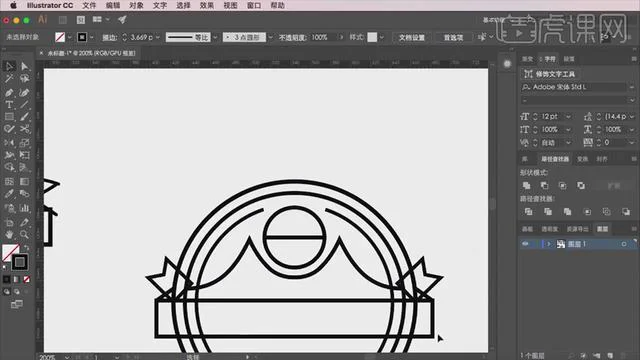Select the Hand tool
640x360 pixels.
point(9,234)
